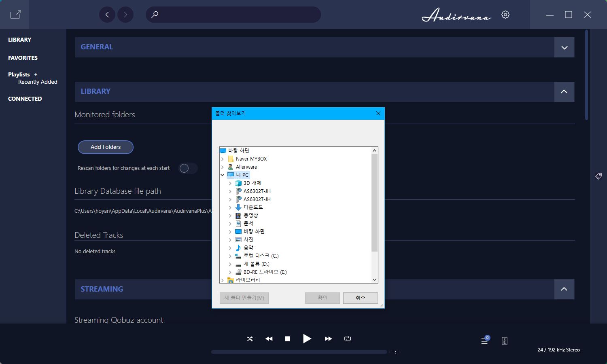Select the BD-RE 드라이브 (E:) disc icon

(x=238, y=272)
